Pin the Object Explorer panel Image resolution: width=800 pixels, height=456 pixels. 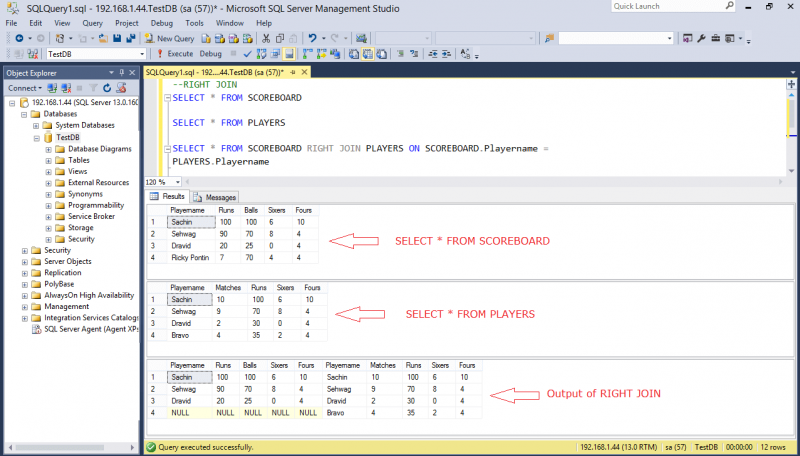coord(119,73)
